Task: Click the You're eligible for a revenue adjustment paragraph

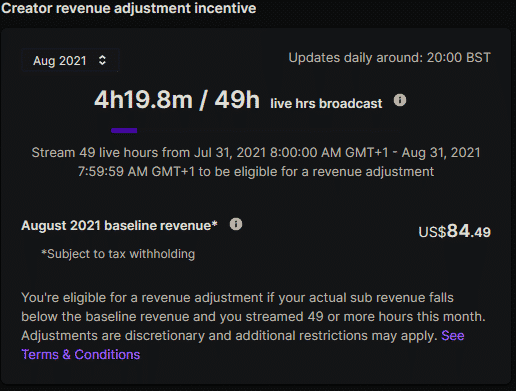Action: click(253, 326)
